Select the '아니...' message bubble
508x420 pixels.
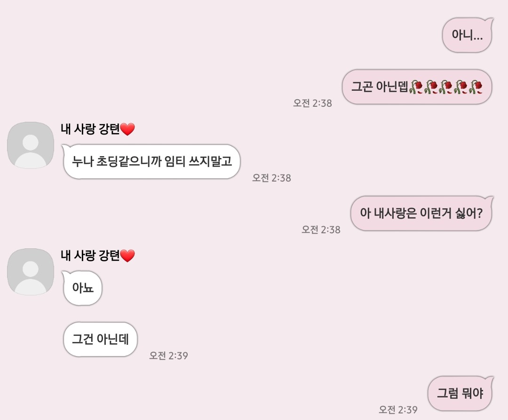tap(467, 35)
